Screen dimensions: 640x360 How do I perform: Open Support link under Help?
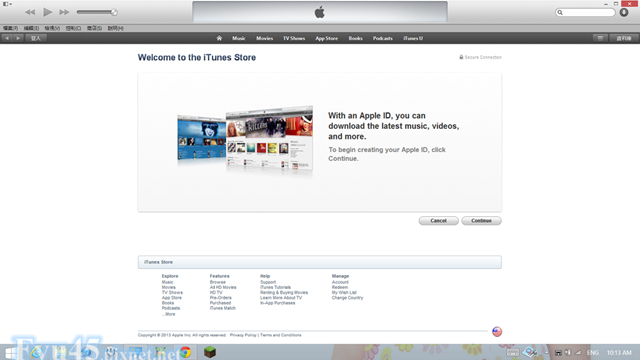coord(268,282)
